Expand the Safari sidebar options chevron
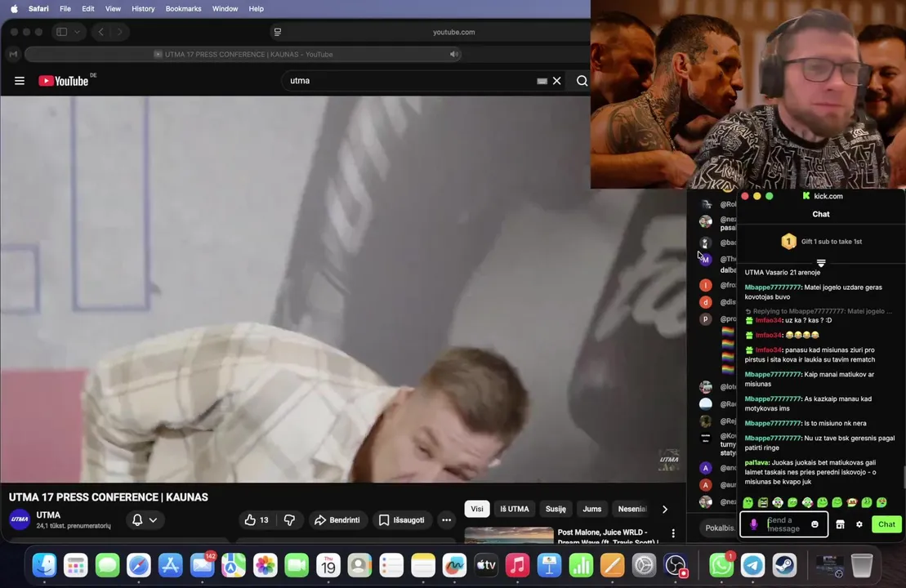The width and height of the screenshot is (906, 588). (77, 32)
